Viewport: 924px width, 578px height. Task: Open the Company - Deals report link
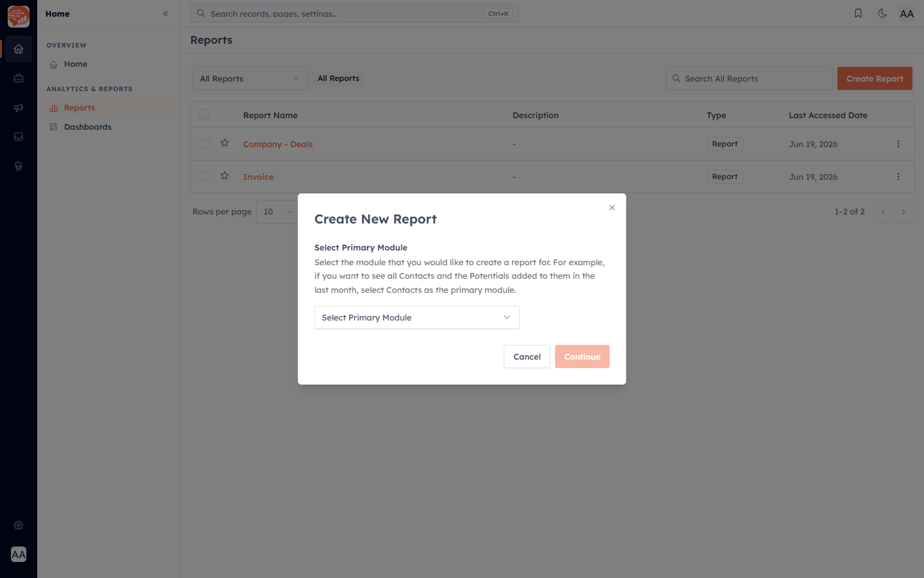click(x=278, y=144)
